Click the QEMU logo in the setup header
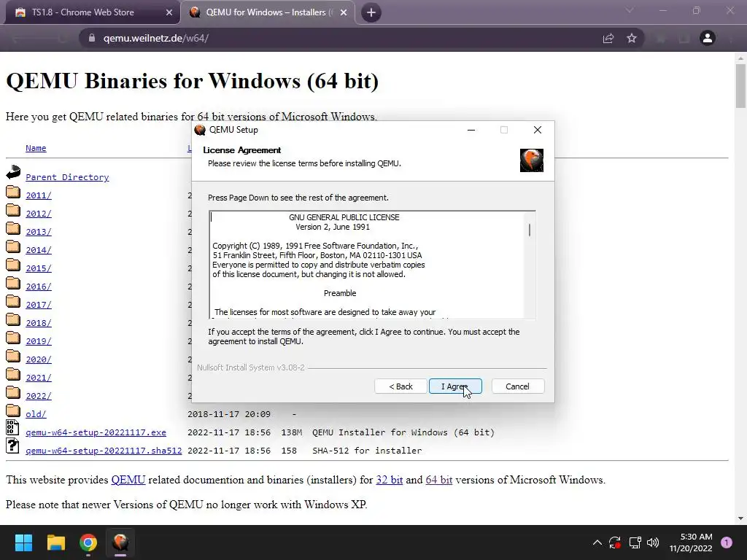The width and height of the screenshot is (747, 560). 532,160
